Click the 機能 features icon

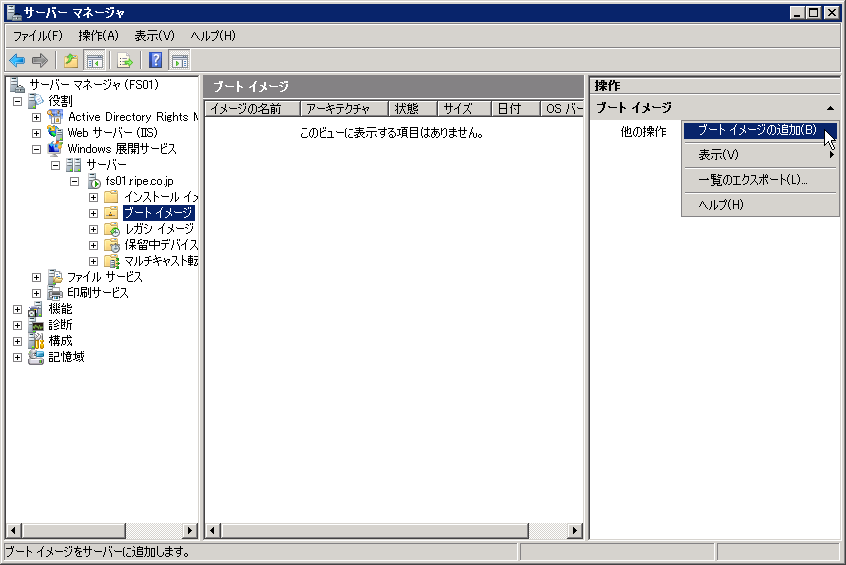click(36, 309)
